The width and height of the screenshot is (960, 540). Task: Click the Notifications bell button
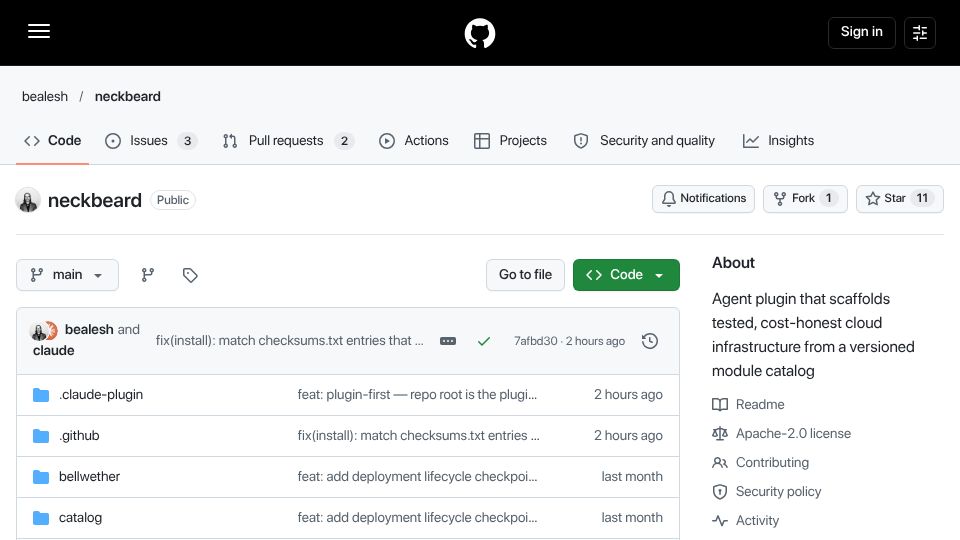[x=703, y=198]
